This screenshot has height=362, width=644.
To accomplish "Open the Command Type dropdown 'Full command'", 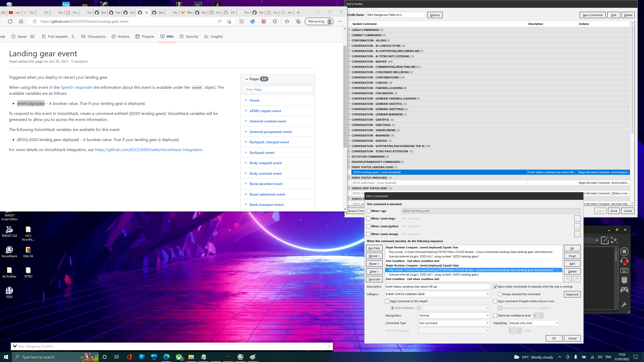I will pos(454,323).
